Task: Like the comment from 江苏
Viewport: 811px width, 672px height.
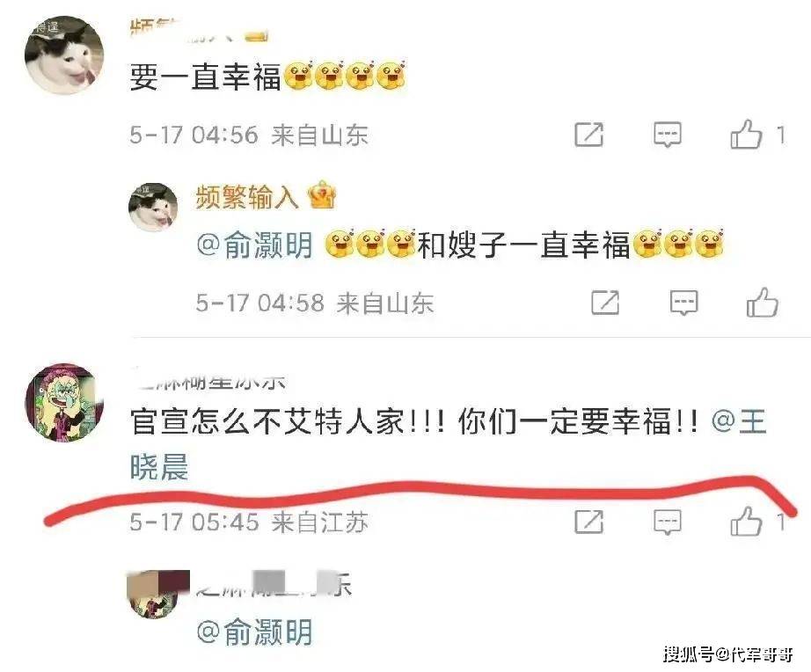Action: (746, 521)
